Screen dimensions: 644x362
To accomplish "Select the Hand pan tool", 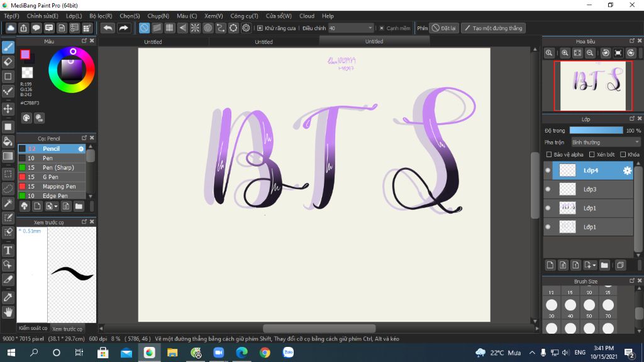I will pyautogui.click(x=8, y=312).
